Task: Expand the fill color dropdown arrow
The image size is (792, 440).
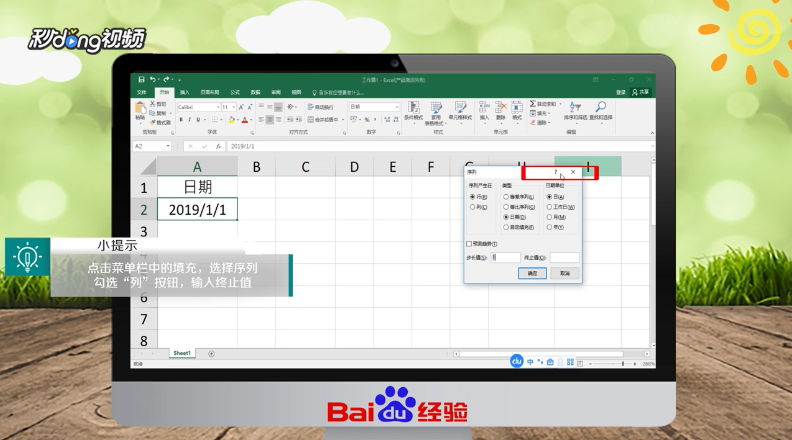Action: click(x=238, y=120)
